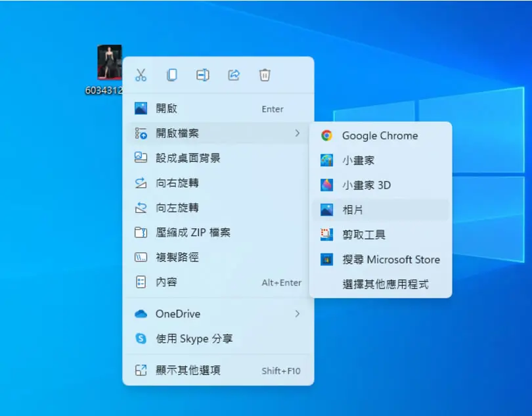Screen dimensions: 532x416
Task: Expand the OneDrive submenu arrow
Action: [298, 313]
